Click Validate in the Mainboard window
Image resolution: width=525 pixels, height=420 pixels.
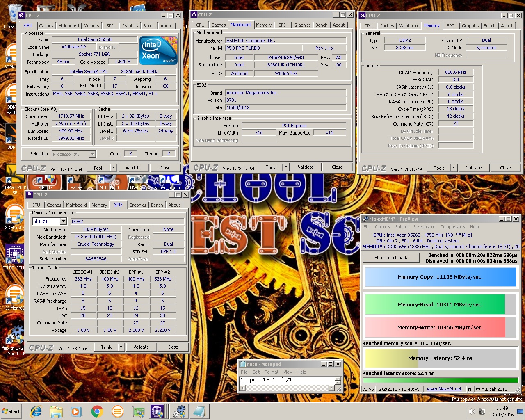pos(306,167)
